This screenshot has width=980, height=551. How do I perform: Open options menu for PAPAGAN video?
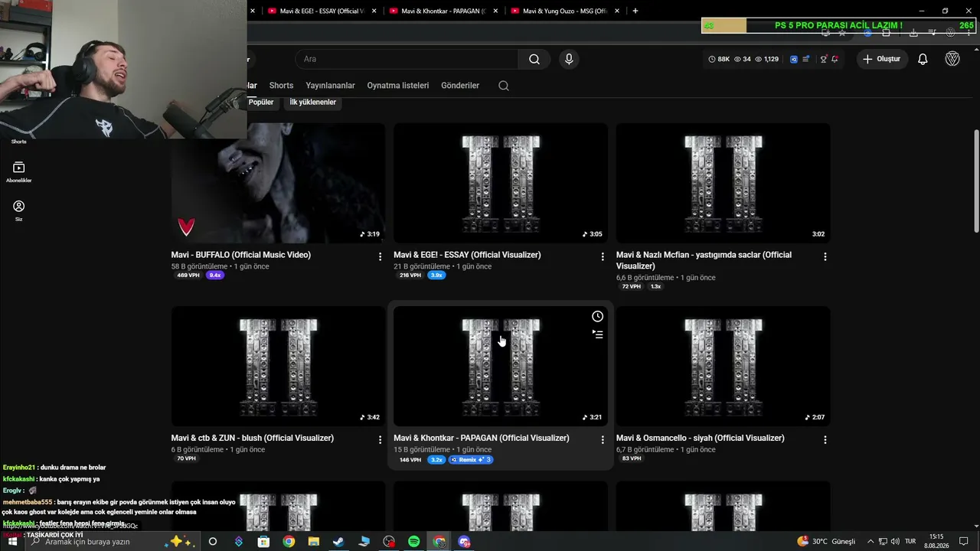[603, 440]
